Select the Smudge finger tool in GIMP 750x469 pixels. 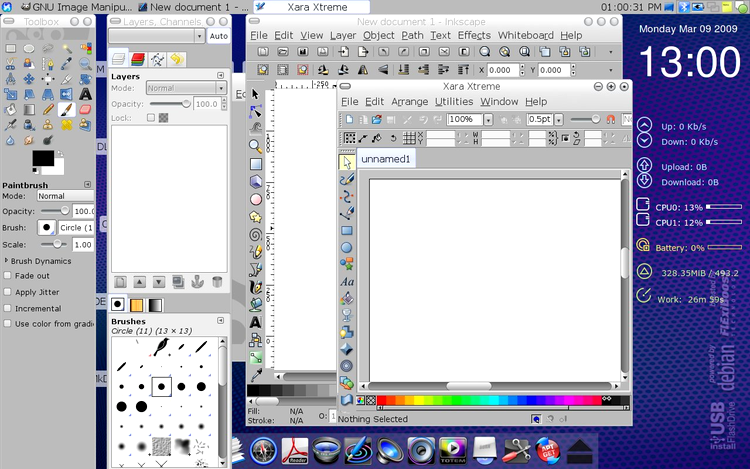pos(29,140)
